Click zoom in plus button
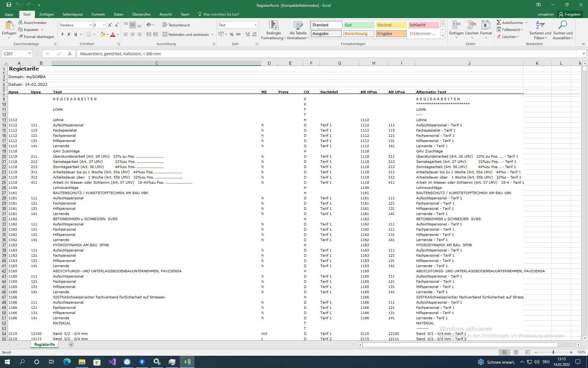588x368 pixels. pos(571,352)
